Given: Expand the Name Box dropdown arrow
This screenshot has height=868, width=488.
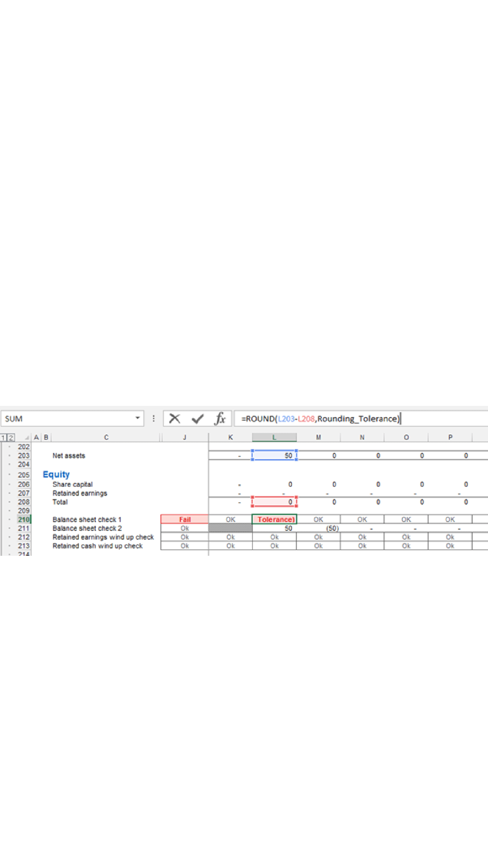Looking at the screenshot, I should 138,418.
